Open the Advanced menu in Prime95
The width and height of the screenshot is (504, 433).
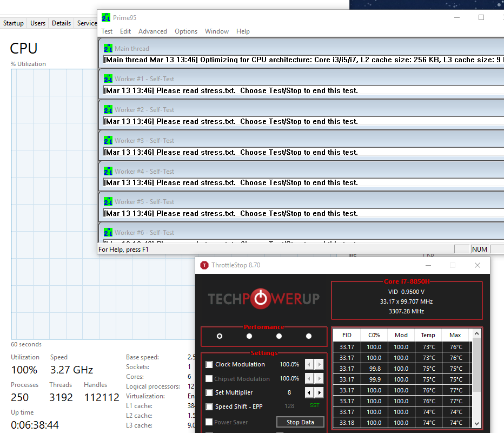coord(152,31)
